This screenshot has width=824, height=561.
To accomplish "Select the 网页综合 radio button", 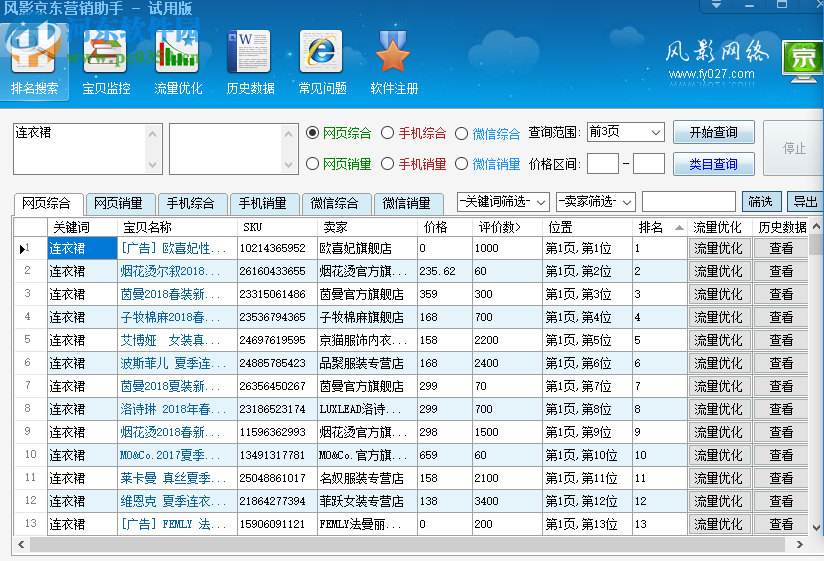I will point(312,133).
